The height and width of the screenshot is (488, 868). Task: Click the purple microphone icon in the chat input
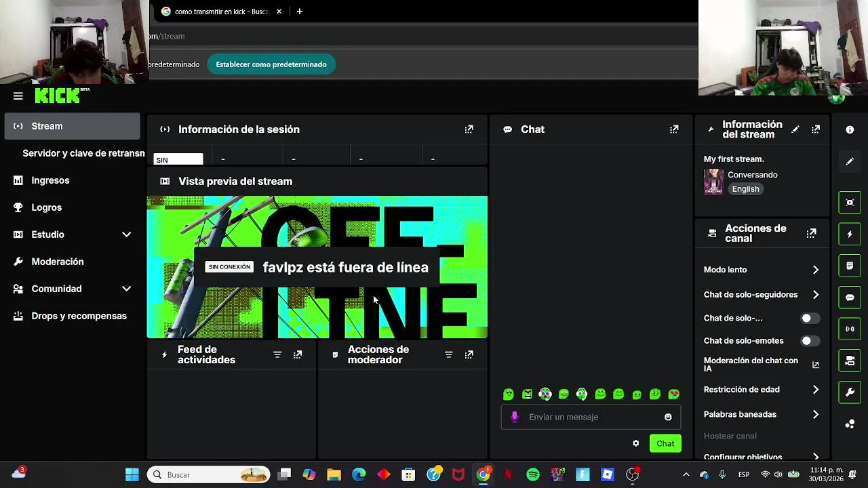click(515, 417)
